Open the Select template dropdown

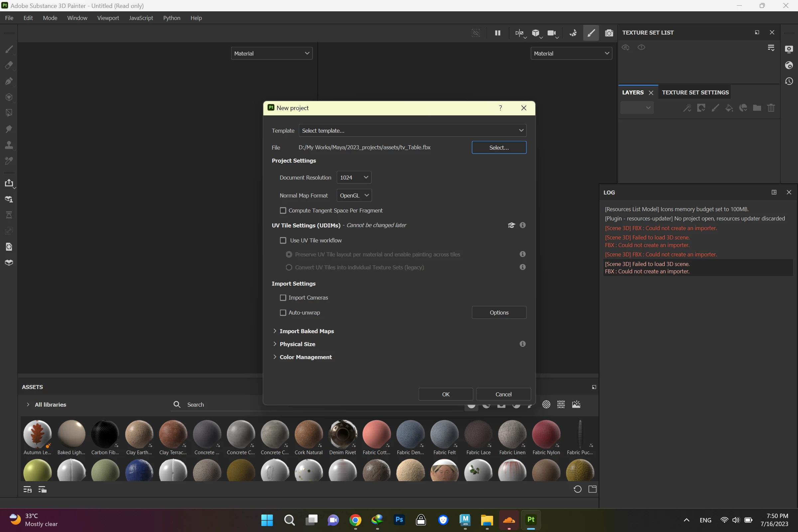point(412,131)
